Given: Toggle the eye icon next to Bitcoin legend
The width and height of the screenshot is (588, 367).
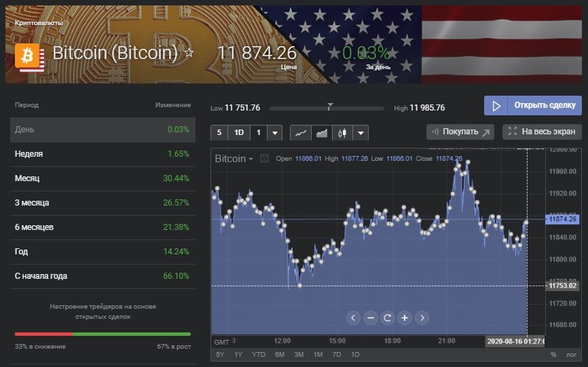Looking at the screenshot, I should [265, 159].
